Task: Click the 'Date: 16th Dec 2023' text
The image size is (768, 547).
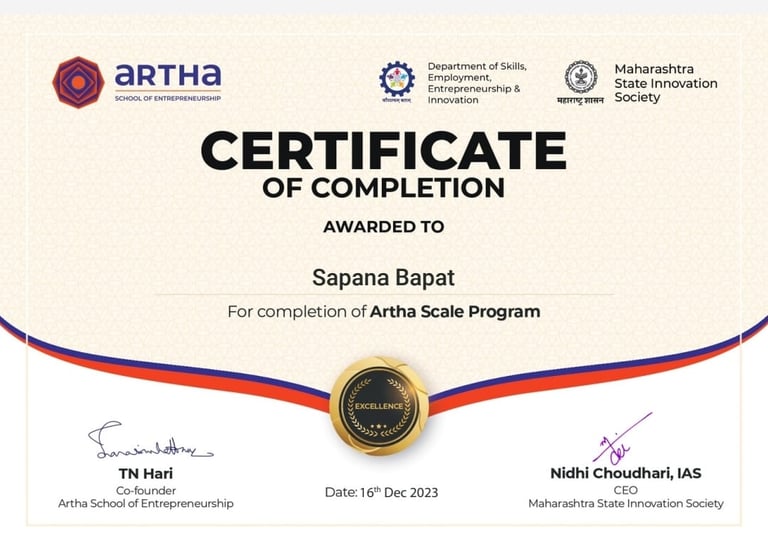Action: [x=381, y=493]
